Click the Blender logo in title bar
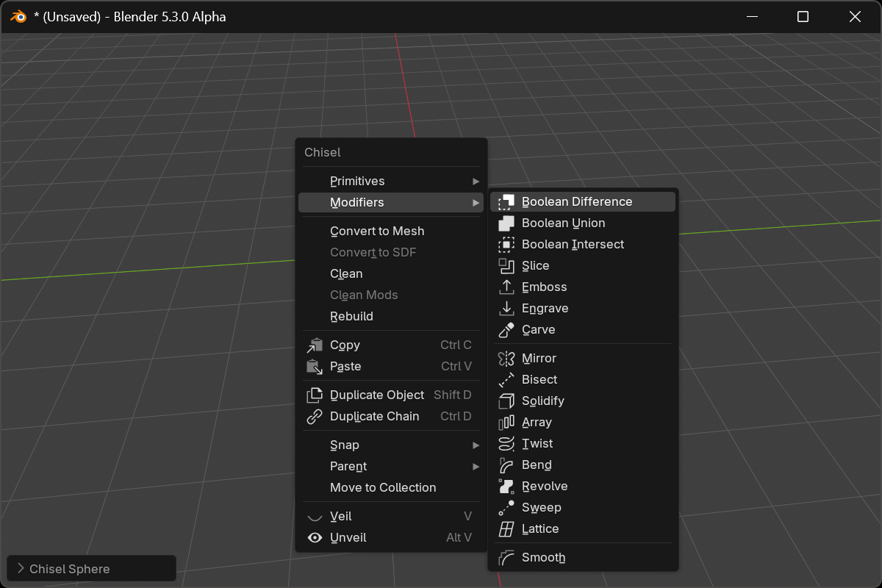882x588 pixels. click(x=18, y=17)
